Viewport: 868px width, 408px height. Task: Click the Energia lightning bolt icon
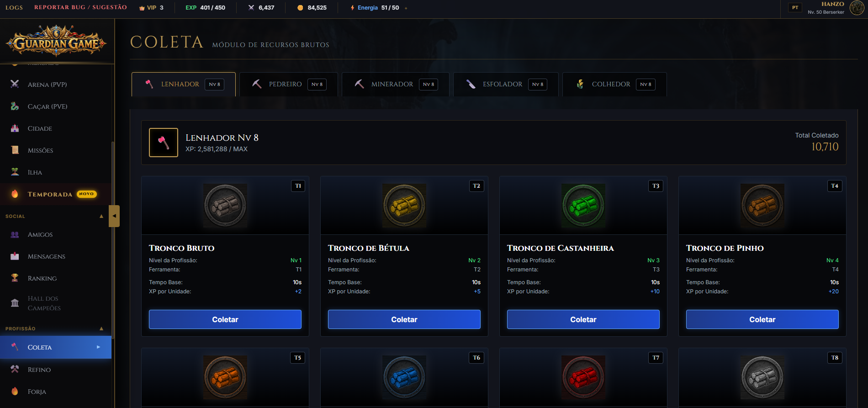point(353,8)
